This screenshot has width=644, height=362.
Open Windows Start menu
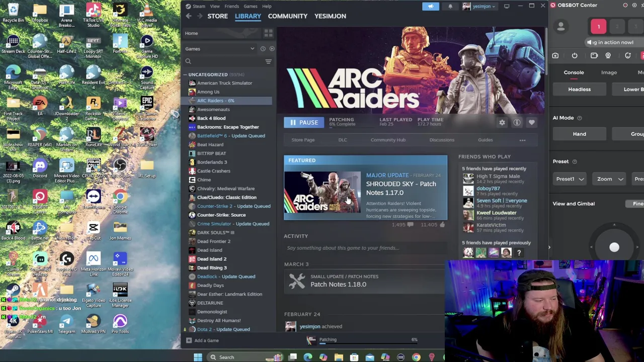(198, 357)
